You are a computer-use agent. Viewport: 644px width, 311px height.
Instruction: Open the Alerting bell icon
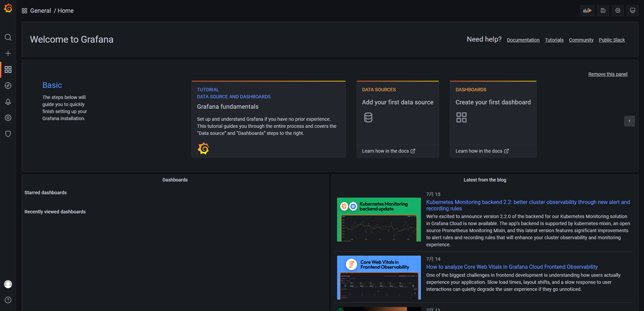click(8, 102)
